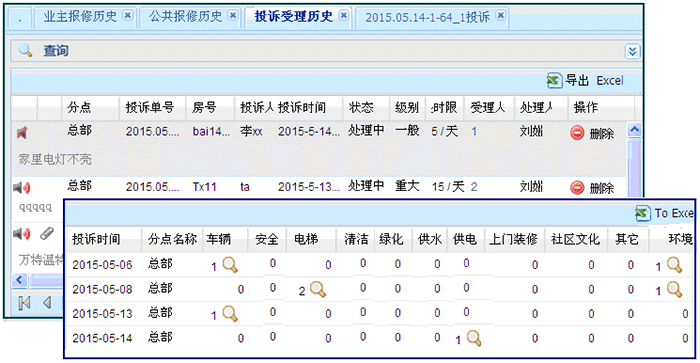
Task: Go to first page using pager arrow
Action: [25, 303]
